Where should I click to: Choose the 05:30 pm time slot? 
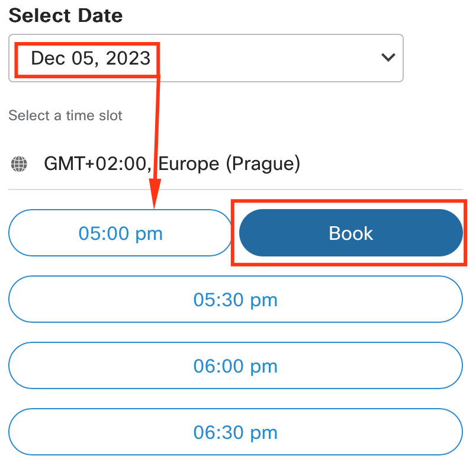[235, 300]
